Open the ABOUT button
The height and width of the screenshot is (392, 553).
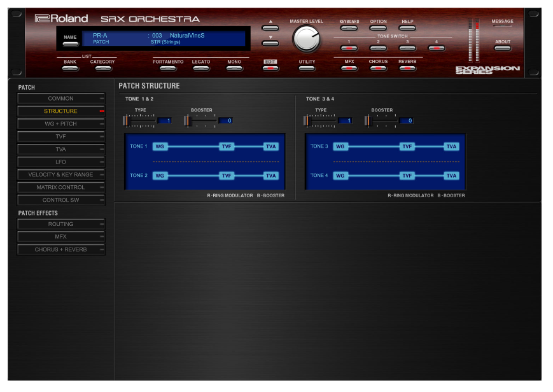pos(503,48)
